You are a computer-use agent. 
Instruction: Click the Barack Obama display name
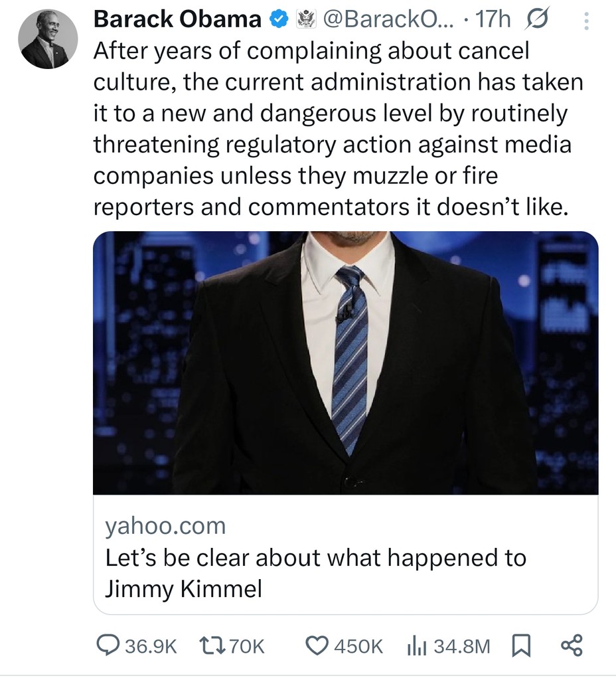tap(177, 21)
